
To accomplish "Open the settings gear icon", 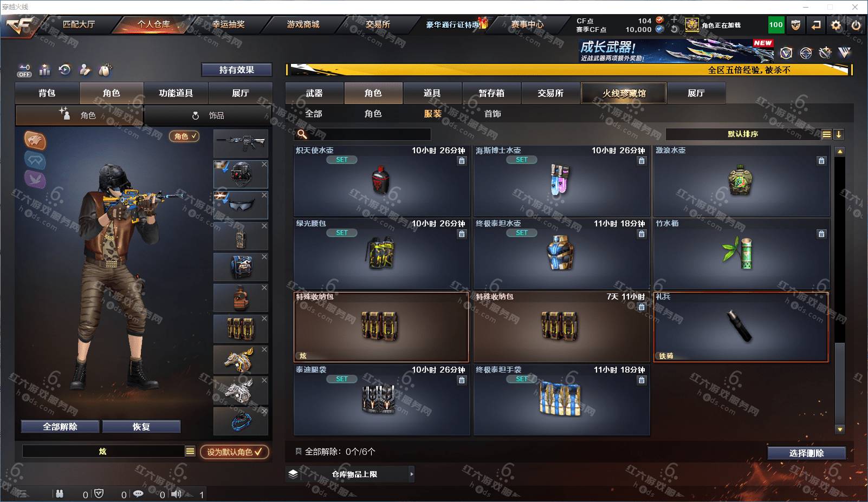I will tap(836, 25).
